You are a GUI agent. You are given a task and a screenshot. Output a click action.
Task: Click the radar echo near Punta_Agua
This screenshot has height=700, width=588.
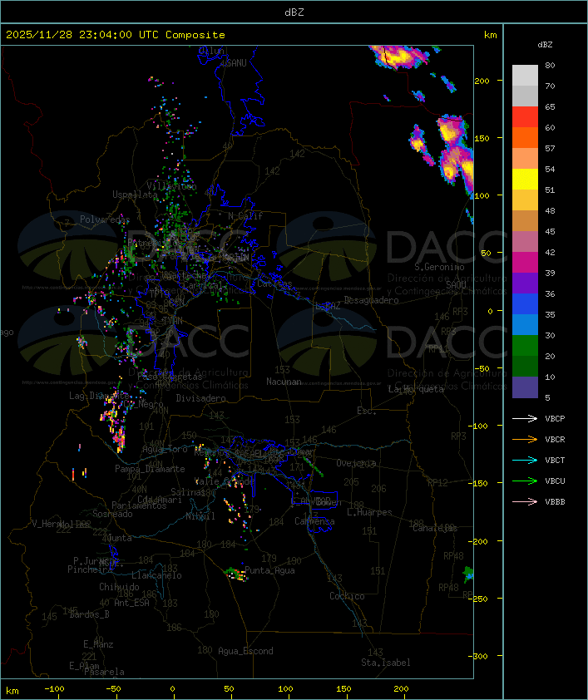coord(237,574)
